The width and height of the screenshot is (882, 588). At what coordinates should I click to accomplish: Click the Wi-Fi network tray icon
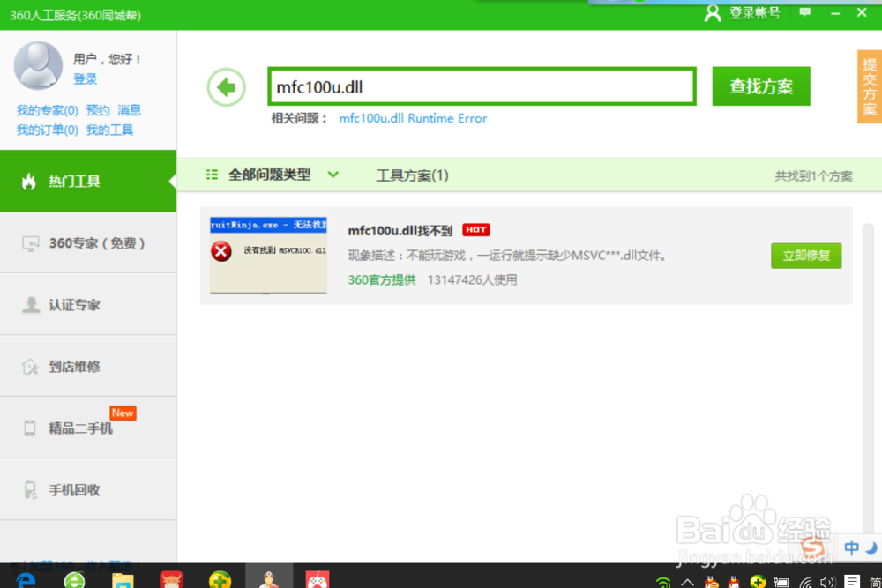pyautogui.click(x=806, y=583)
